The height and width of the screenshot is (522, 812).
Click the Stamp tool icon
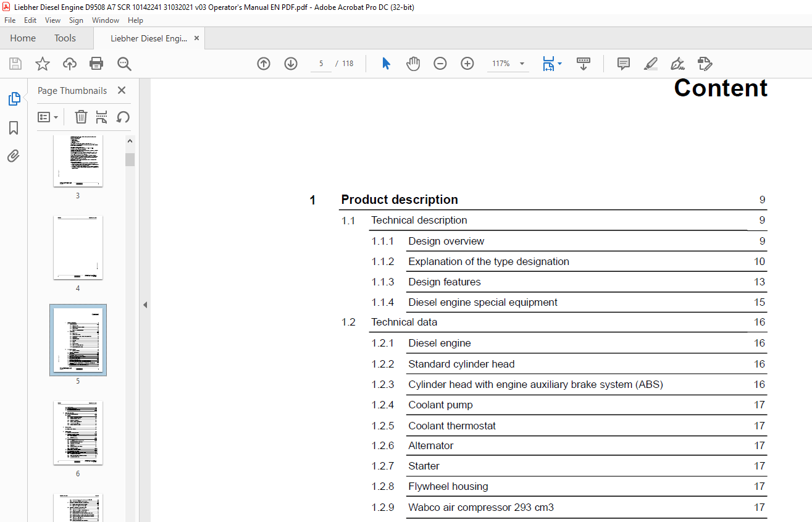[705, 64]
